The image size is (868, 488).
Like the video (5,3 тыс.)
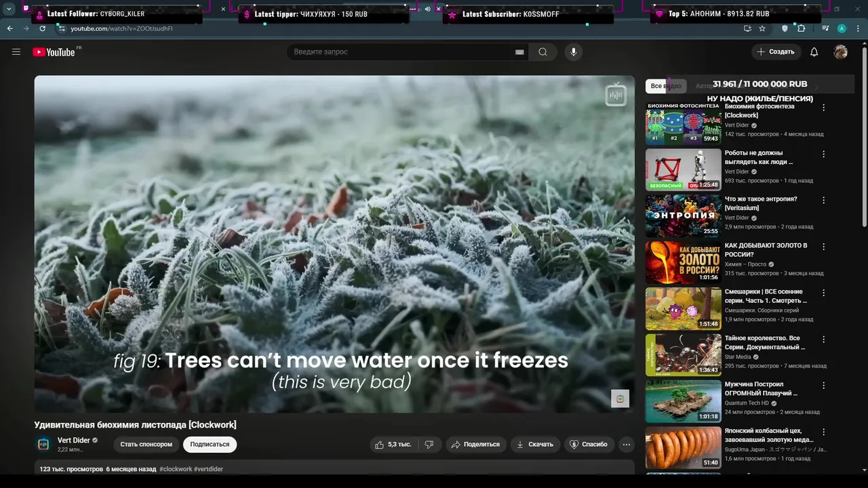pyautogui.click(x=393, y=445)
